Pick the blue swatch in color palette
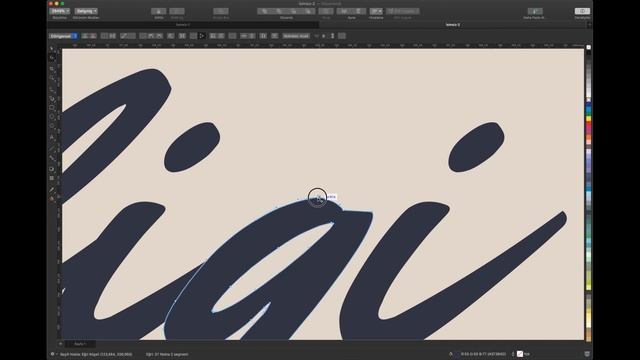 589,110
